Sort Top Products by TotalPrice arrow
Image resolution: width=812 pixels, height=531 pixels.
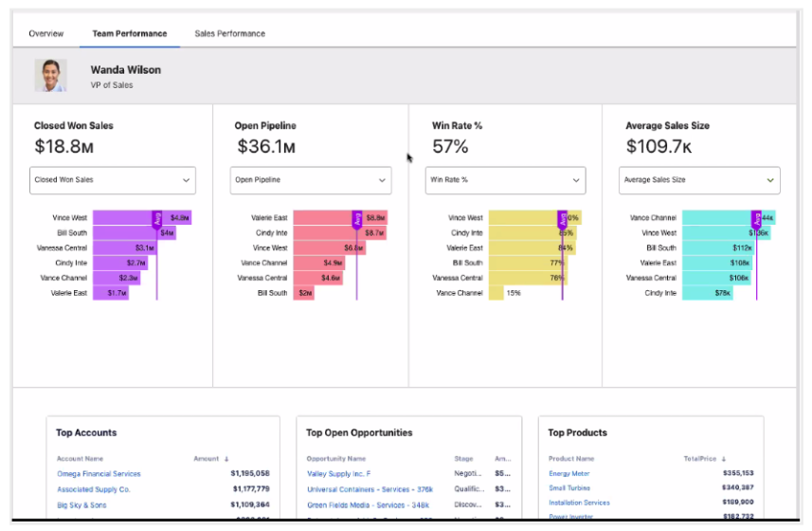point(724,459)
